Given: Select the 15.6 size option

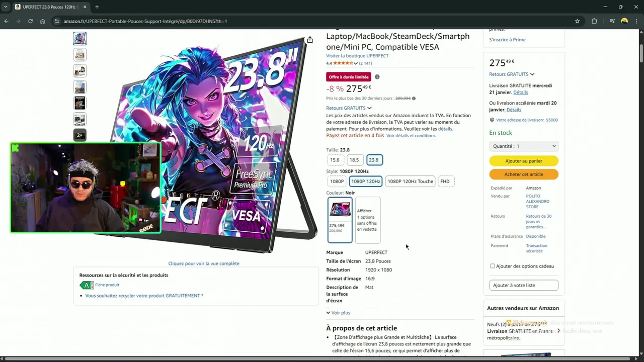Looking at the screenshot, I should (x=335, y=160).
